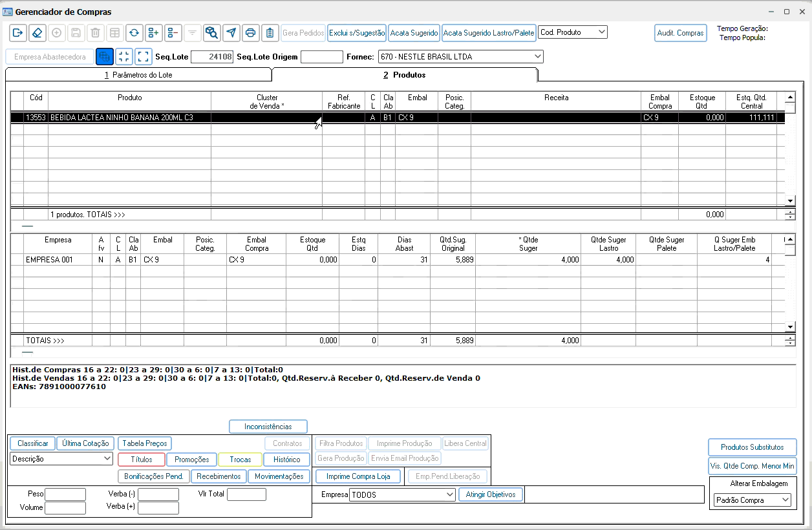Select the EMPRESA 001 row cell
Image resolution: width=812 pixels, height=530 pixels.
58,260
